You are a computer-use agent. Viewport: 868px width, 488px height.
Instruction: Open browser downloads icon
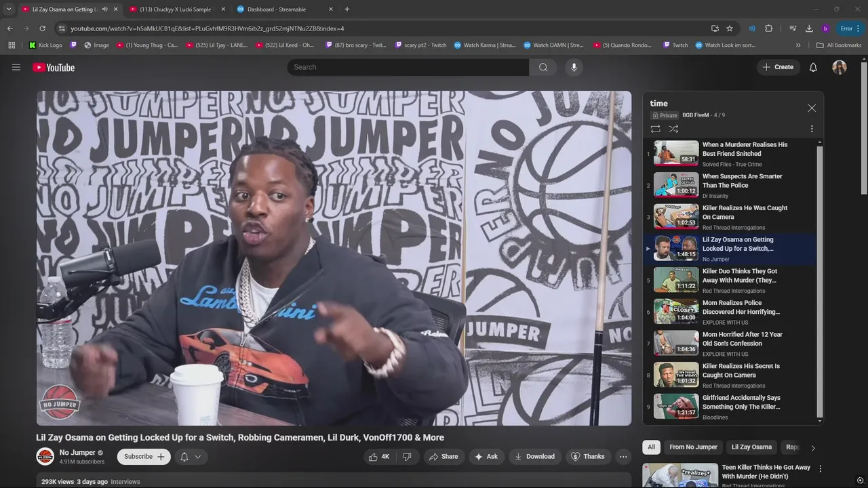point(809,28)
